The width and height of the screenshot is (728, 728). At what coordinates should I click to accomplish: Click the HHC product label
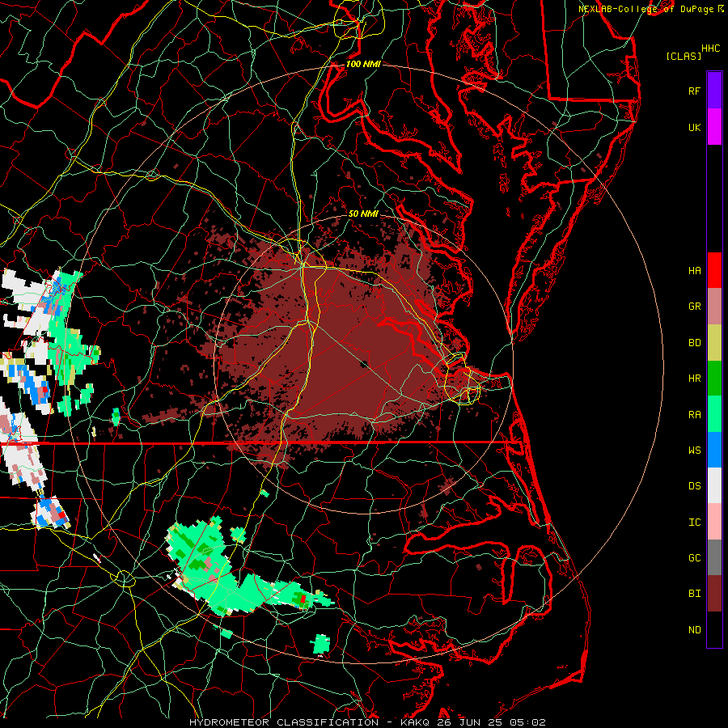pyautogui.click(x=711, y=49)
